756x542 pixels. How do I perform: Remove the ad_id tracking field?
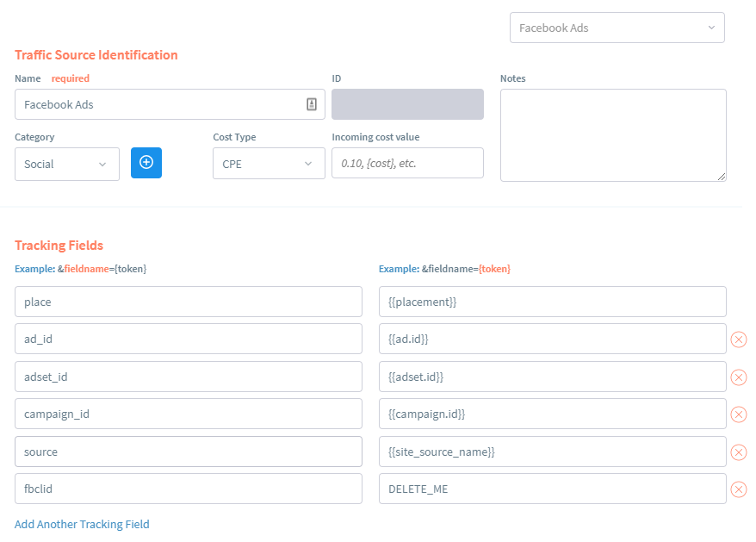point(738,340)
